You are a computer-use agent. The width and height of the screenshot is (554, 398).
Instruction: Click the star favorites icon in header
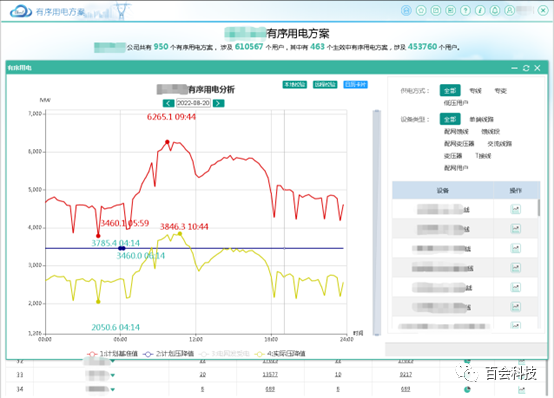pos(421,11)
